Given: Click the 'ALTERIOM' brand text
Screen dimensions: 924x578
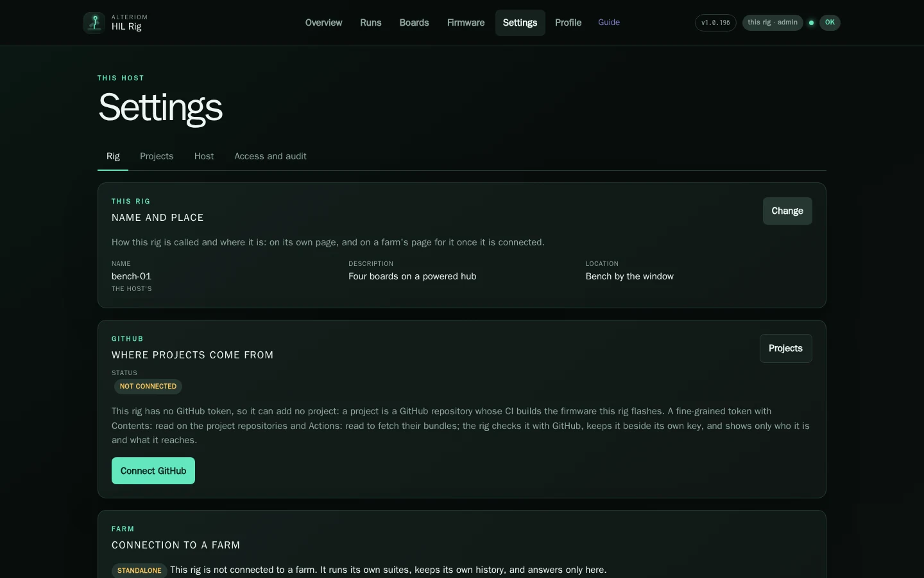Looking at the screenshot, I should (x=130, y=17).
